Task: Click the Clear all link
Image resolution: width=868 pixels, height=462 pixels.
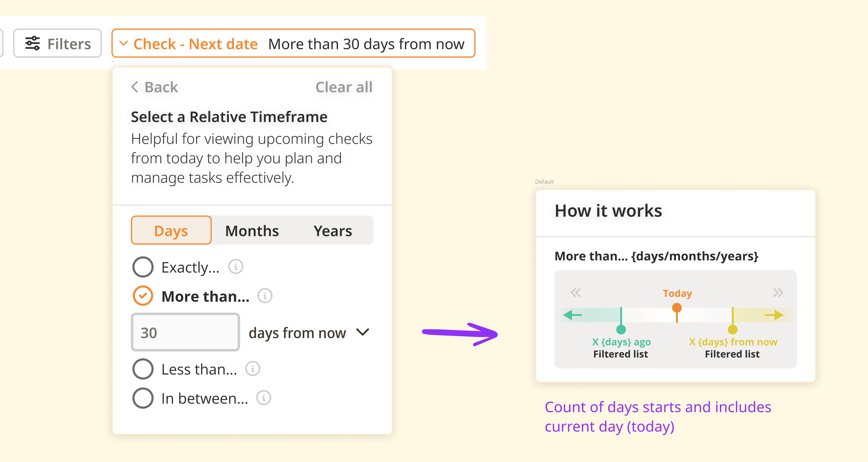Action: click(344, 87)
